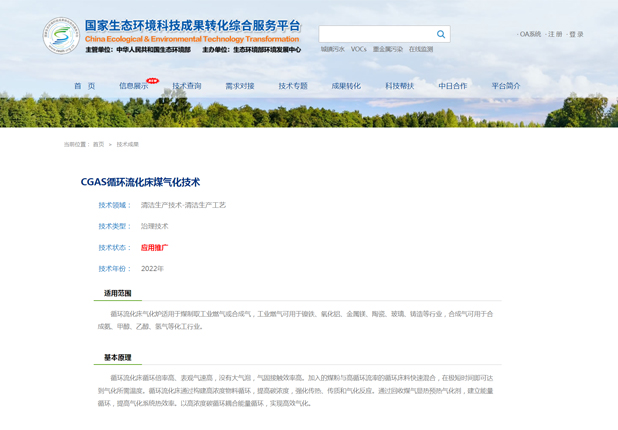Open the 信息展示 navigation menu
Viewport: 618px width, 430px height.
point(133,86)
